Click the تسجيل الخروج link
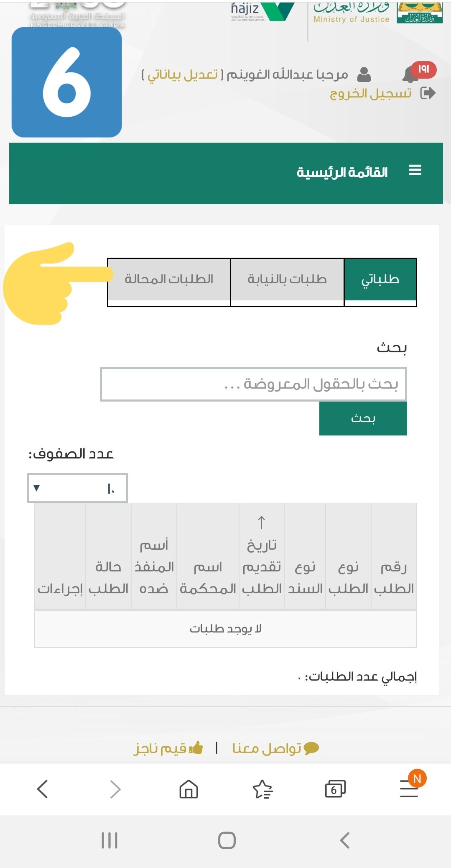The height and width of the screenshot is (868, 451). pyautogui.click(x=371, y=93)
